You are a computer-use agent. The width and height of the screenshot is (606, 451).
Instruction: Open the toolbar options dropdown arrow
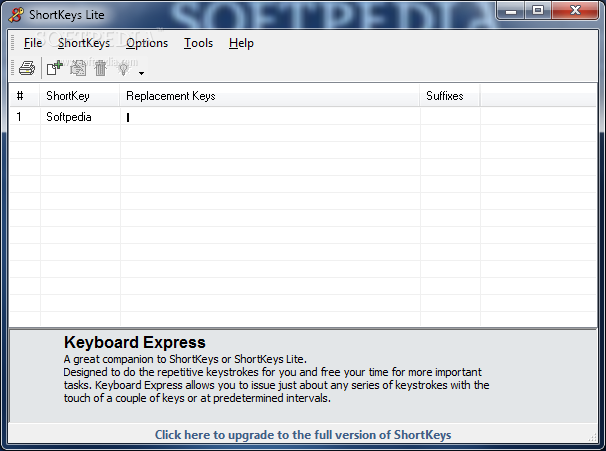tap(141, 73)
